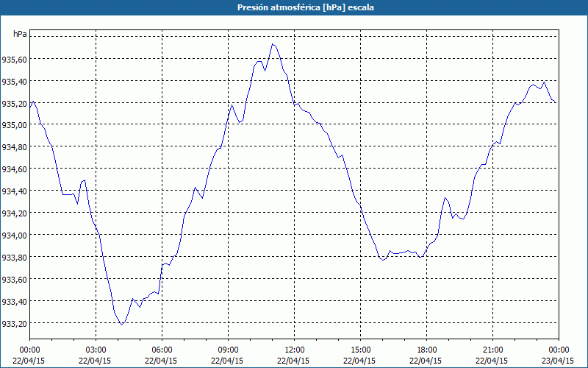
Task: Select the 934,80 y-axis label
Action: click(x=14, y=147)
